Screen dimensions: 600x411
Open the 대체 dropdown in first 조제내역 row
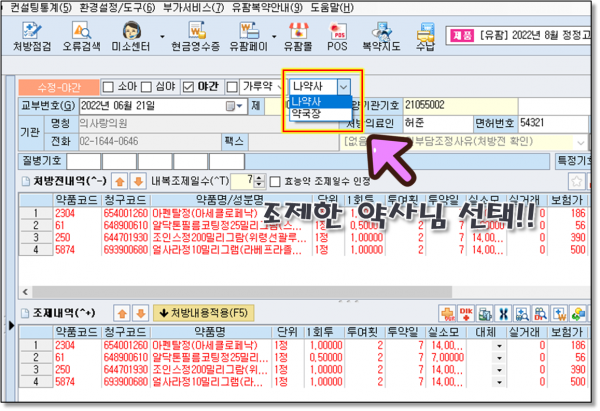pos(498,343)
